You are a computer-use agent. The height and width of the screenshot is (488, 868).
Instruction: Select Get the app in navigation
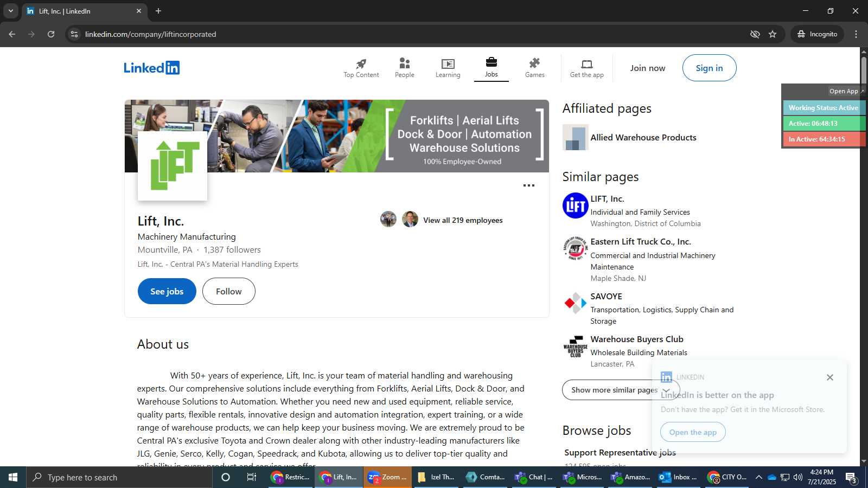coord(586,68)
